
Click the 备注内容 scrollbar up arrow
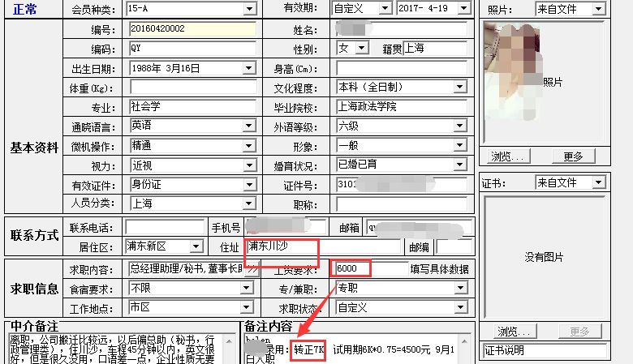(x=464, y=341)
